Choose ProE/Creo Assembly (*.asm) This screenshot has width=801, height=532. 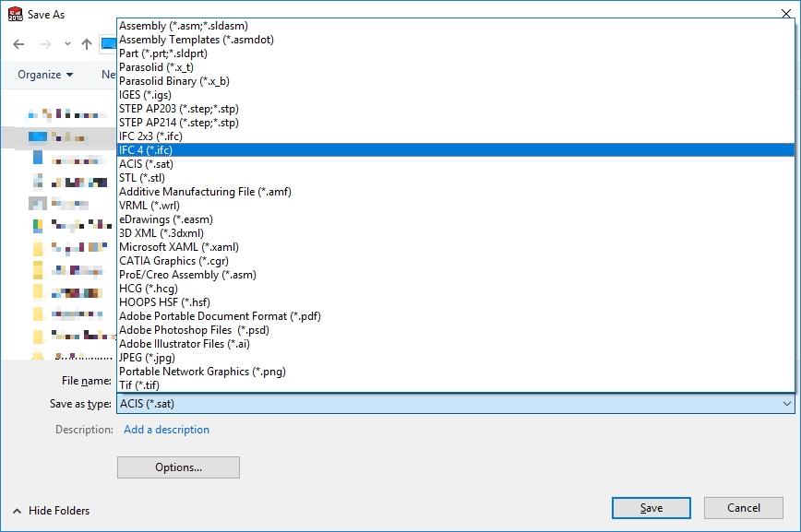[456, 274]
